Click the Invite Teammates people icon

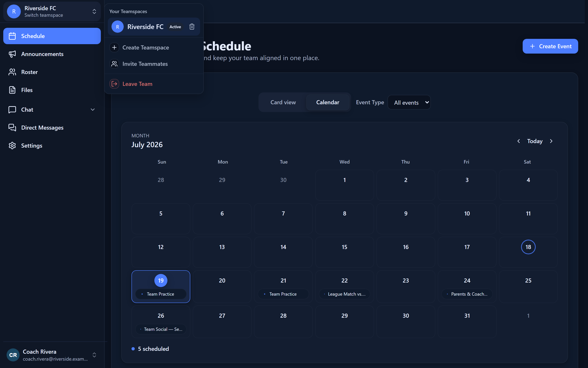click(114, 64)
